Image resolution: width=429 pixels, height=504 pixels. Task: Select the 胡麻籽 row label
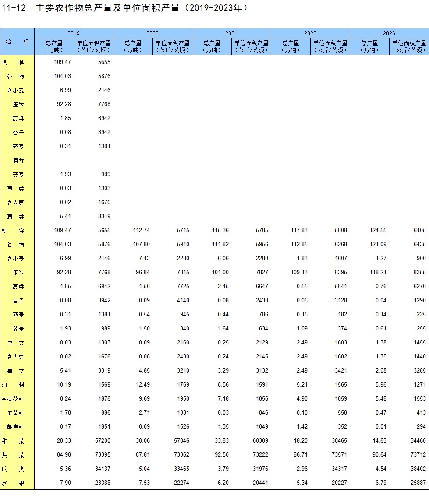tap(15, 427)
